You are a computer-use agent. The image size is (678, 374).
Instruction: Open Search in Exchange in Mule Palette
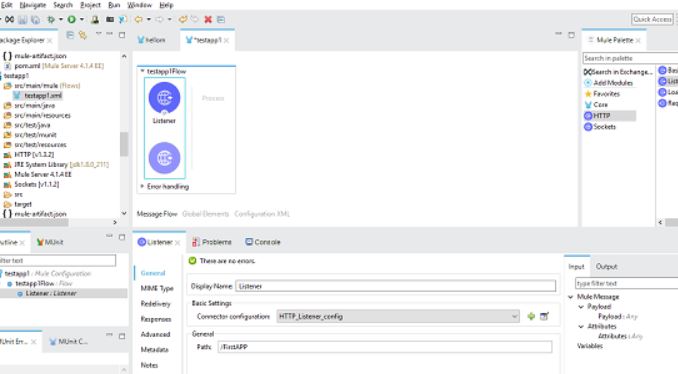(618, 72)
